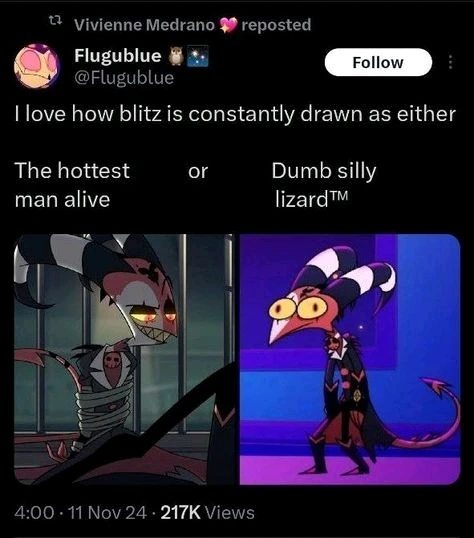Image resolution: width=474 pixels, height=538 pixels.
Task: Open the right image of wide-eyed Blitz
Action: (349, 359)
